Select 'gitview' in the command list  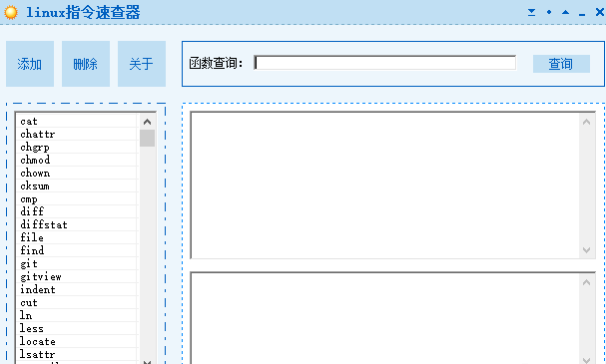pyautogui.click(x=77, y=276)
